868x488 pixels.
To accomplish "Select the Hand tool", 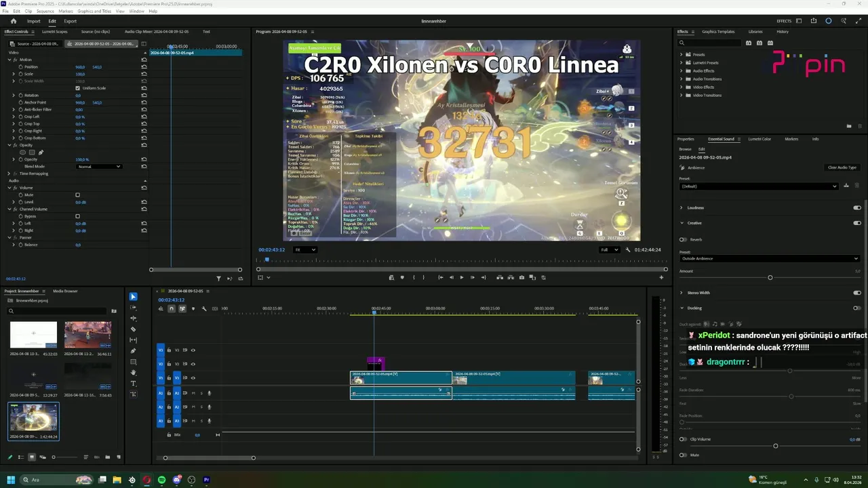I will click(x=133, y=373).
